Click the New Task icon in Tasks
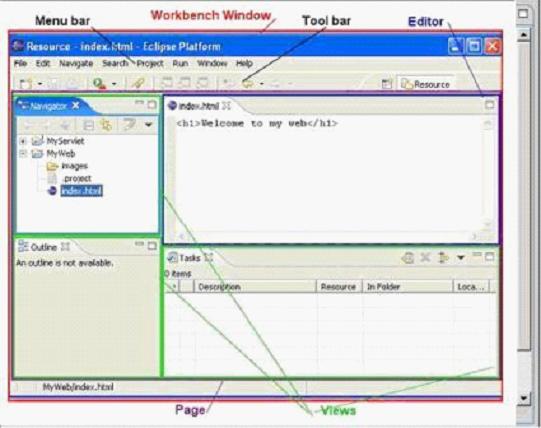 pos(408,258)
